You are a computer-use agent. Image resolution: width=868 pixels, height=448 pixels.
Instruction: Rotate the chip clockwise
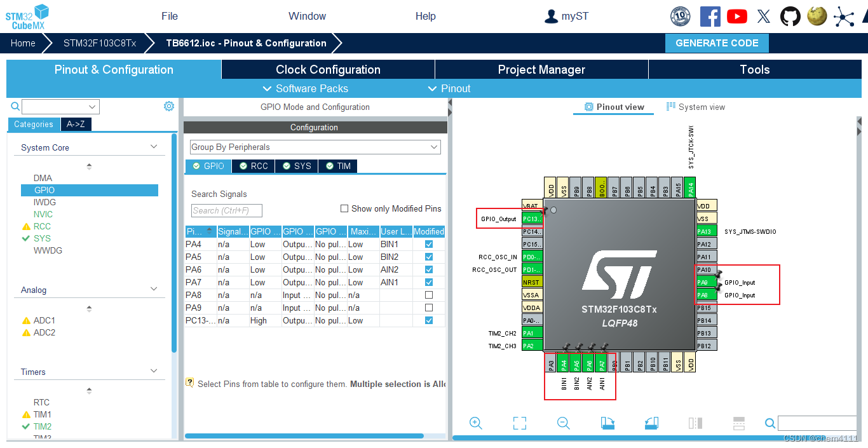(x=607, y=423)
